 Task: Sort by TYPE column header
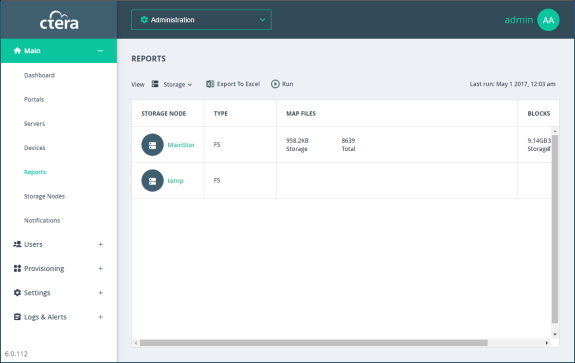[221, 114]
